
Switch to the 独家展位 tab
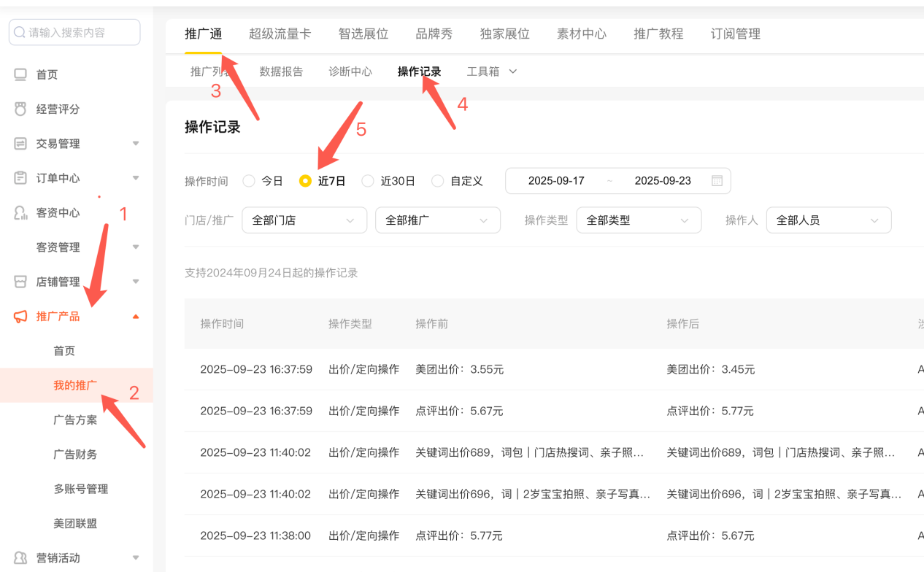[x=505, y=34]
